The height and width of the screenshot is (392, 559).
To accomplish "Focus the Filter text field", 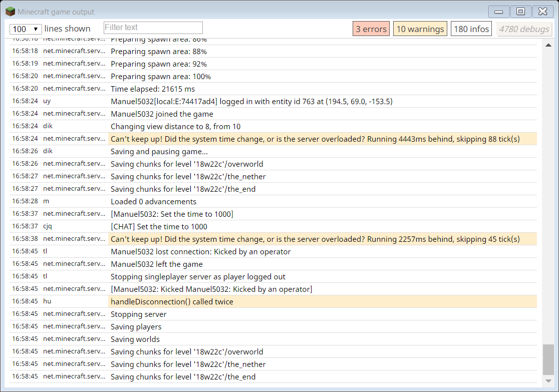I will tap(153, 28).
